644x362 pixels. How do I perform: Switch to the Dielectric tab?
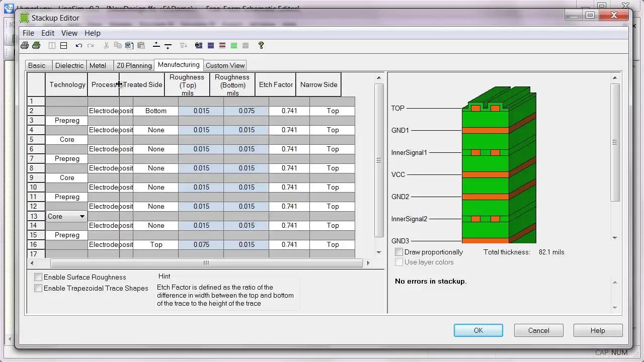pyautogui.click(x=69, y=65)
